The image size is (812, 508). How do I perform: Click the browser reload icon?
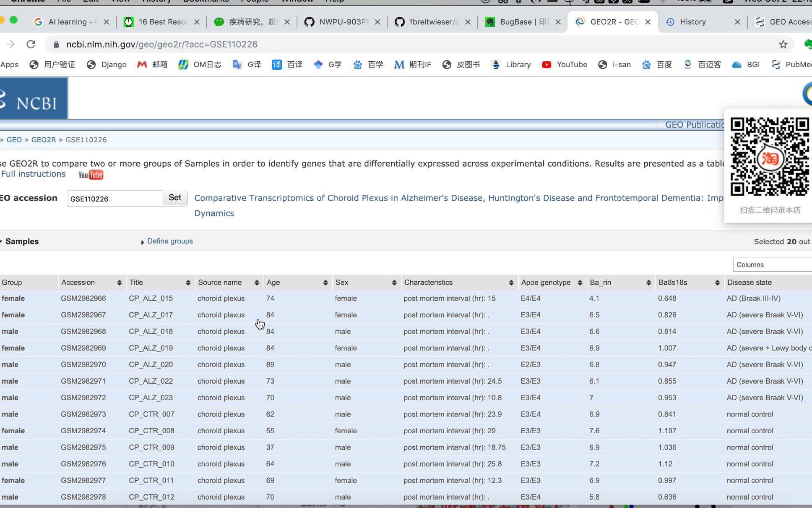[31, 44]
